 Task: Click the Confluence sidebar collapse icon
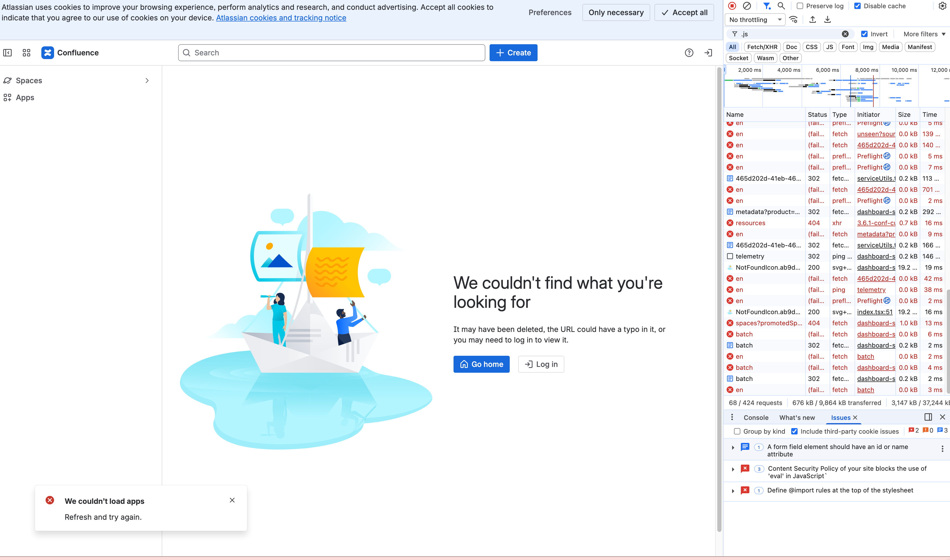tap(7, 53)
